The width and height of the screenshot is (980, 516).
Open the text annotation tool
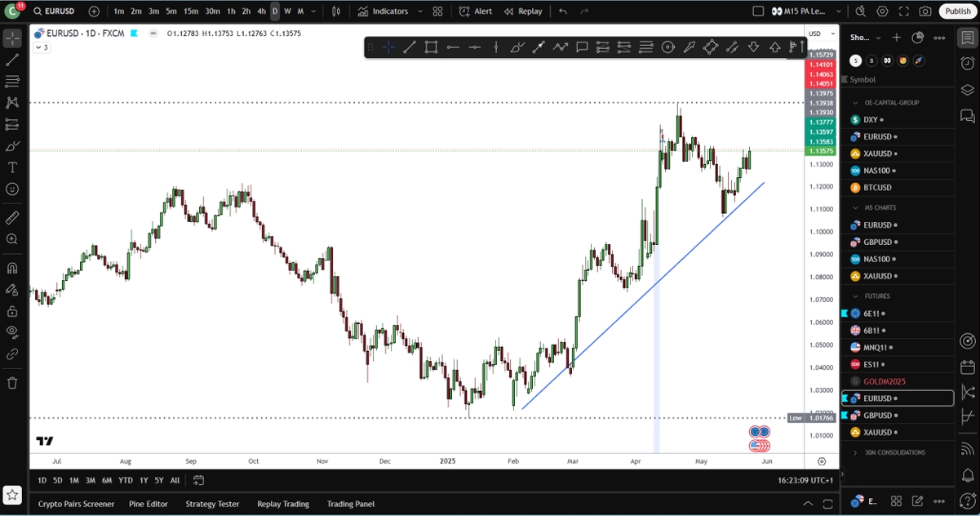click(x=12, y=167)
